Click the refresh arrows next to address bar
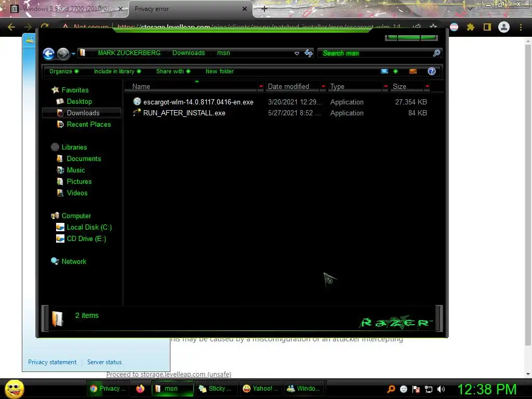The image size is (532, 399). [x=309, y=53]
